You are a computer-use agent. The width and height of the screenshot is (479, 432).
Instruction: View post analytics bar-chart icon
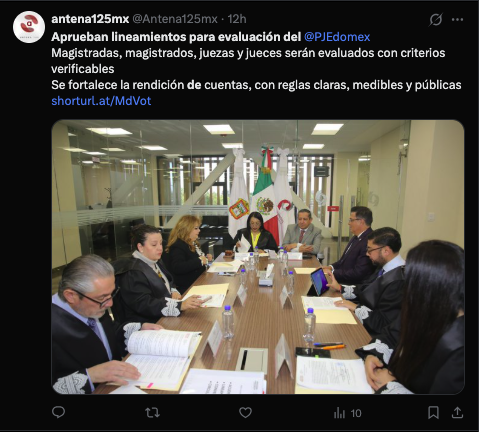tap(339, 413)
